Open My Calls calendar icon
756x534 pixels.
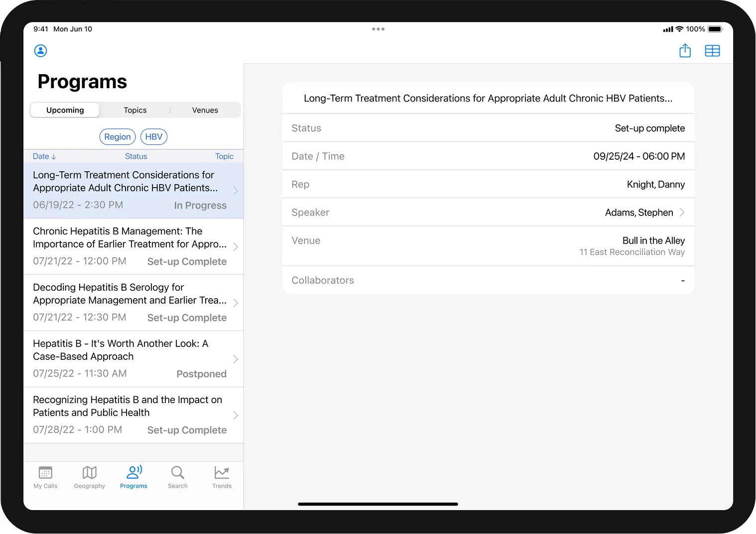[45, 472]
